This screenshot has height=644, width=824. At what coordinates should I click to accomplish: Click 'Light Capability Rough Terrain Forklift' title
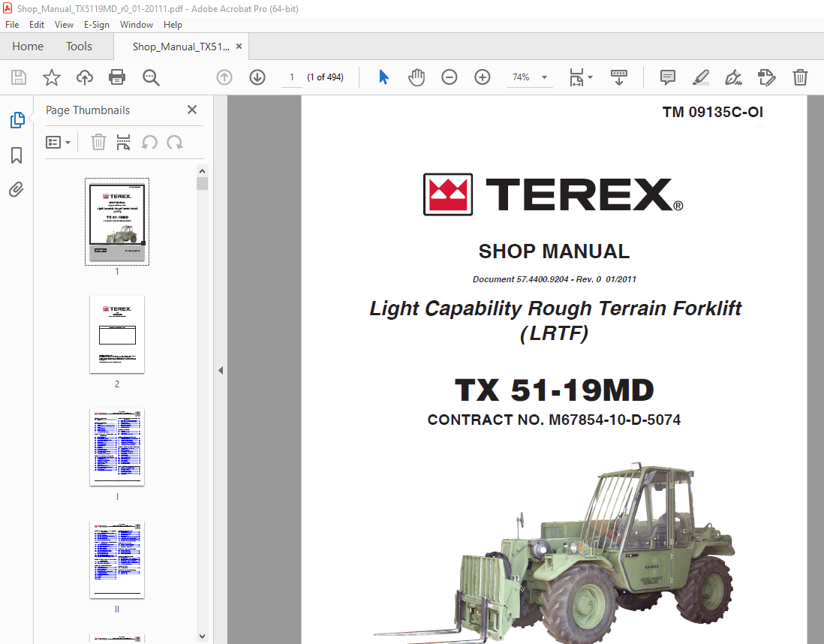pos(555,308)
